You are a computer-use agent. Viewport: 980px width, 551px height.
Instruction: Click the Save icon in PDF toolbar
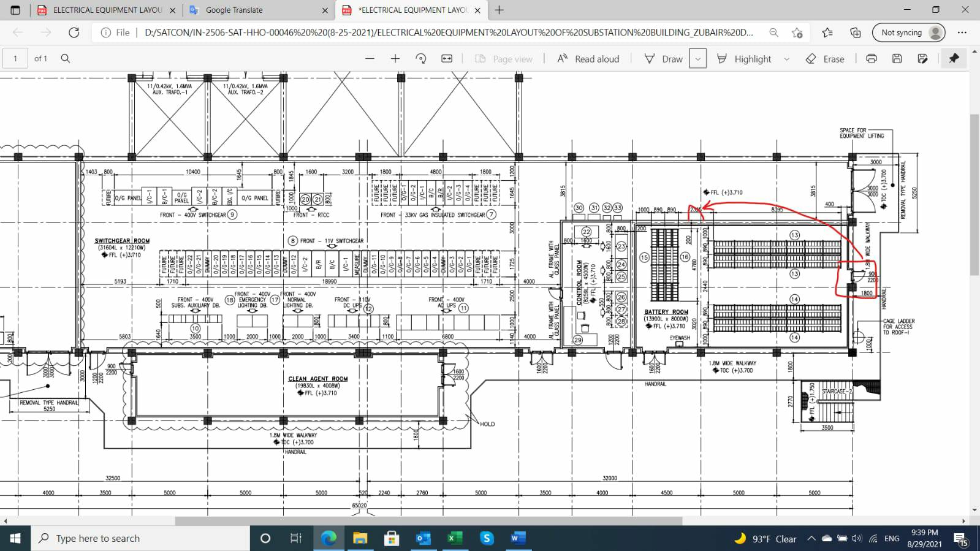pos(897,59)
